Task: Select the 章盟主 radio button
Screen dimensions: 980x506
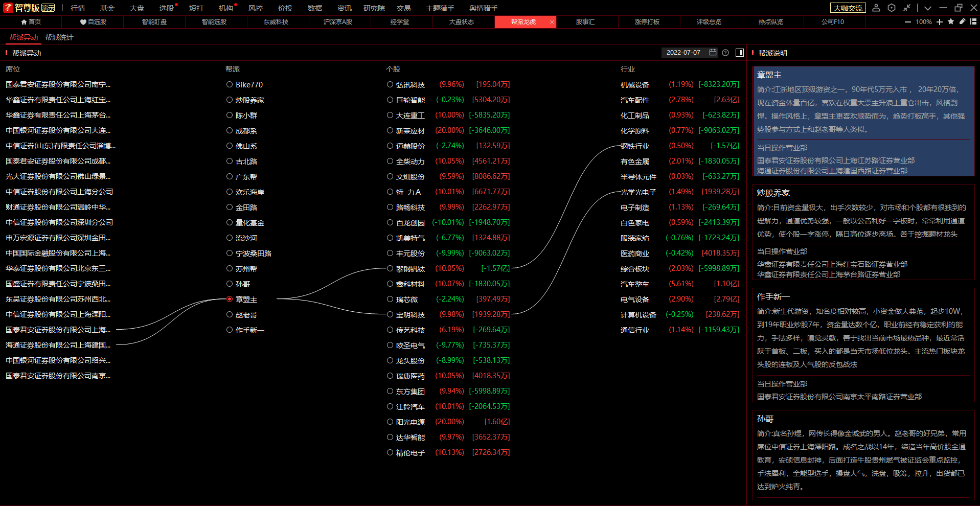Action: click(x=230, y=299)
